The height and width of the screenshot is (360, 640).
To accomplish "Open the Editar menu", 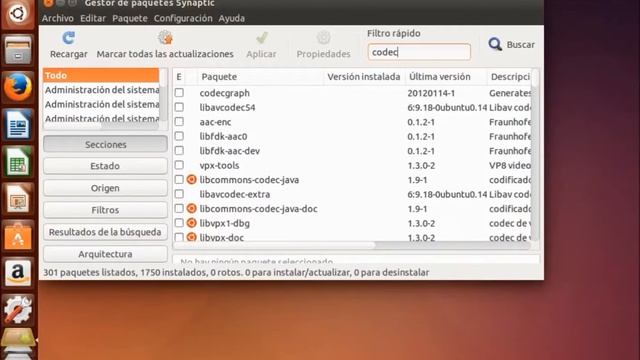I will (x=93, y=18).
